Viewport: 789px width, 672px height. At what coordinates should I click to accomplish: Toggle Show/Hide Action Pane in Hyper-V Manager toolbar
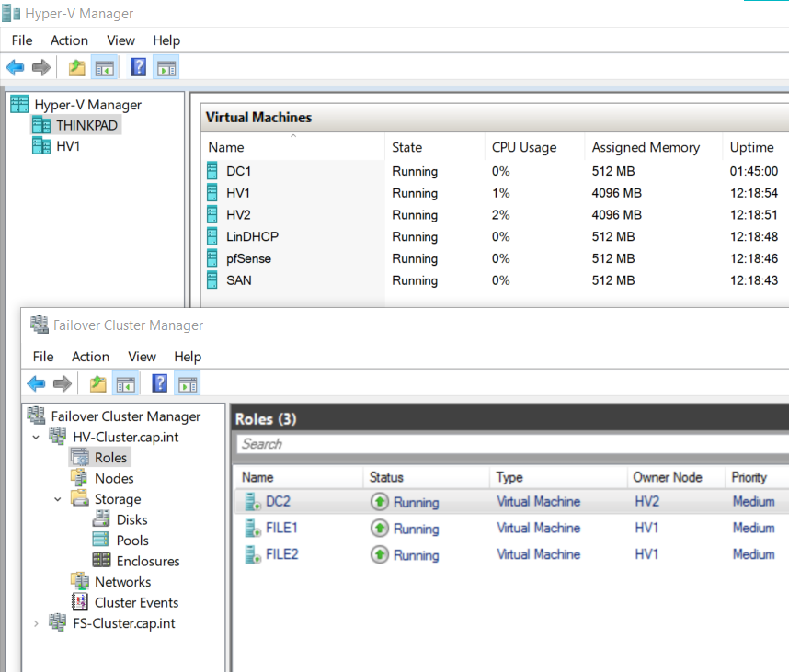coord(166,67)
